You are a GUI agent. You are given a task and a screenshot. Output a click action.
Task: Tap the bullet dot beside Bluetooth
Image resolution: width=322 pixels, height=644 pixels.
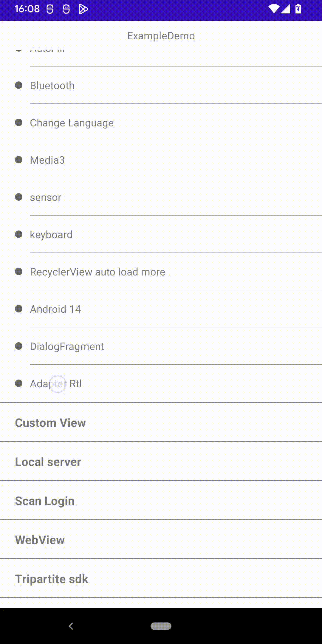click(19, 85)
